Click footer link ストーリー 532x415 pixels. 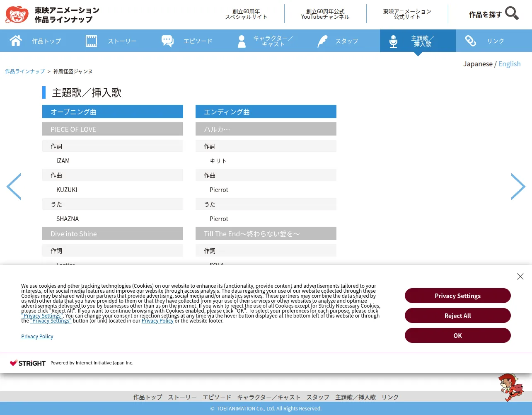(x=182, y=397)
